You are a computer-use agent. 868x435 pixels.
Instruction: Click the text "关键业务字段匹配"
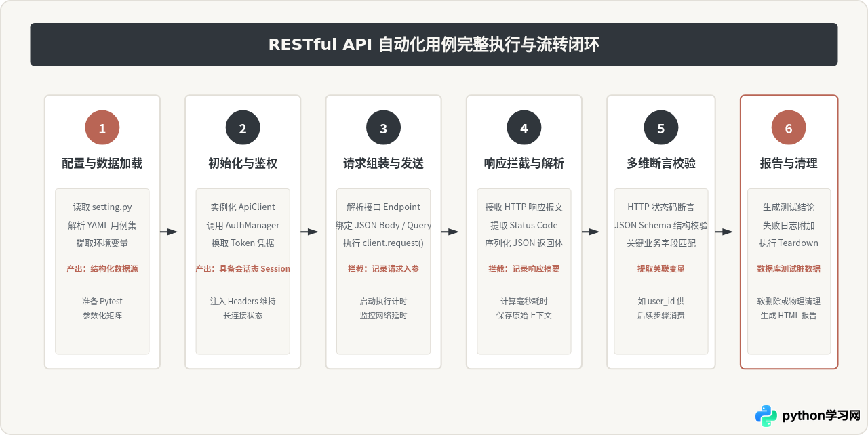click(661, 243)
